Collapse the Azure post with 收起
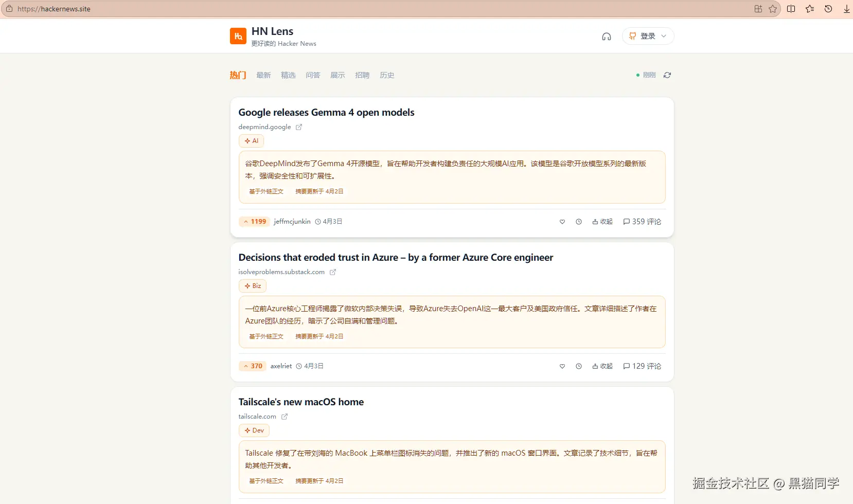The image size is (853, 504). (602, 366)
